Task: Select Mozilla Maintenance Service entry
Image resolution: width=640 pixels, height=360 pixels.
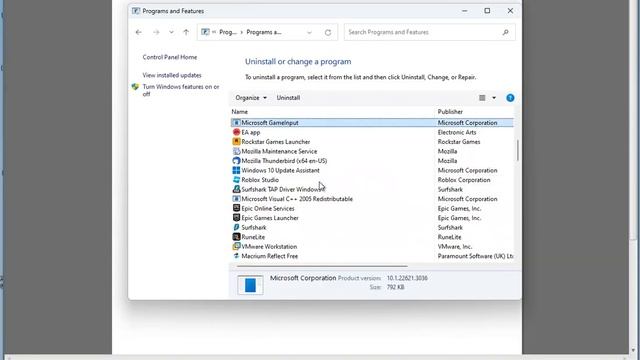Action: point(279,151)
